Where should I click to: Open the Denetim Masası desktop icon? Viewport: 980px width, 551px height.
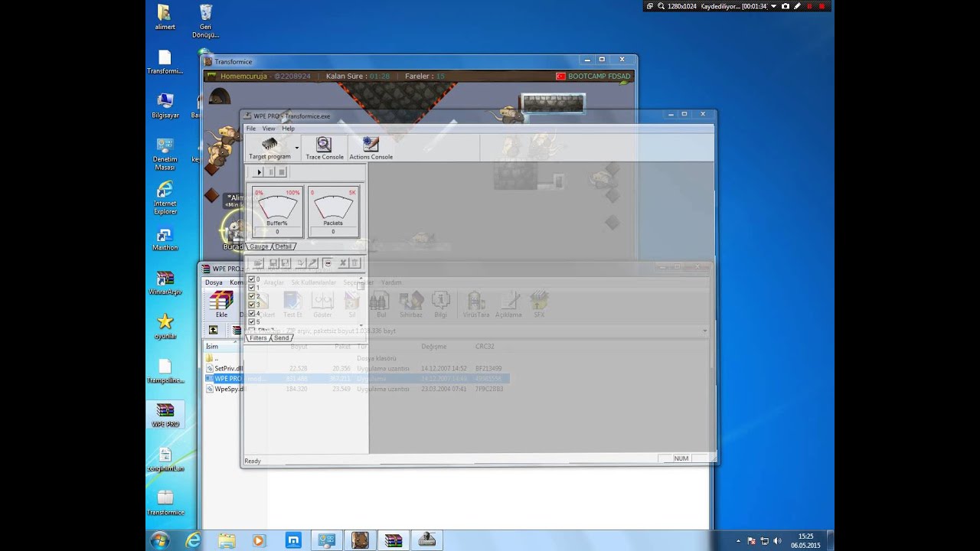165,154
